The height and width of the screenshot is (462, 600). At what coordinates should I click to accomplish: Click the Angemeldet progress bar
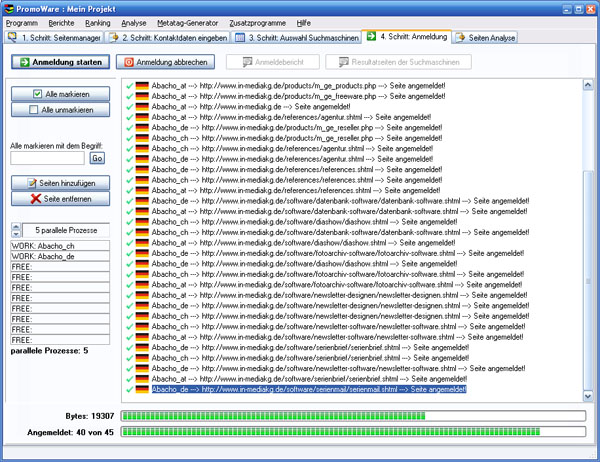[353, 432]
